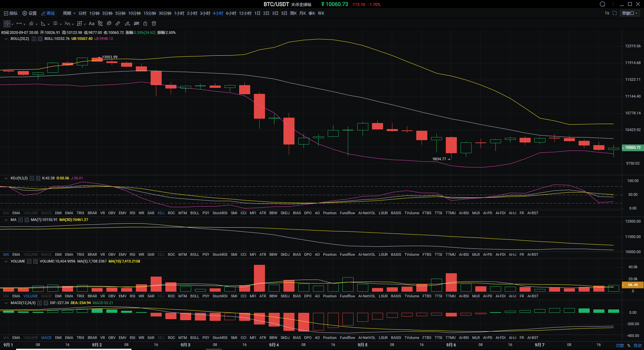Open the 周期 period dropdown
The height and width of the screenshot is (350, 644).
click(69, 13)
